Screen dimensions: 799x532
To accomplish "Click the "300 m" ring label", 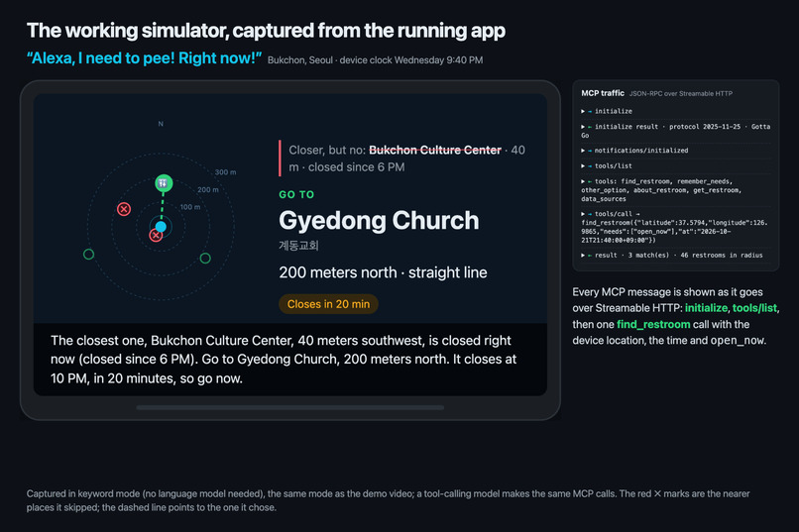I will (225, 172).
